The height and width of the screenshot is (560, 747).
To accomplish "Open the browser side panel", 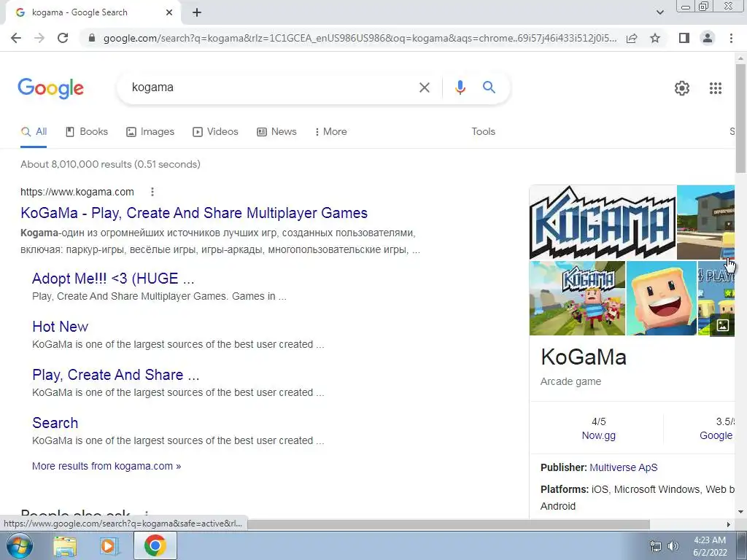I will (684, 38).
